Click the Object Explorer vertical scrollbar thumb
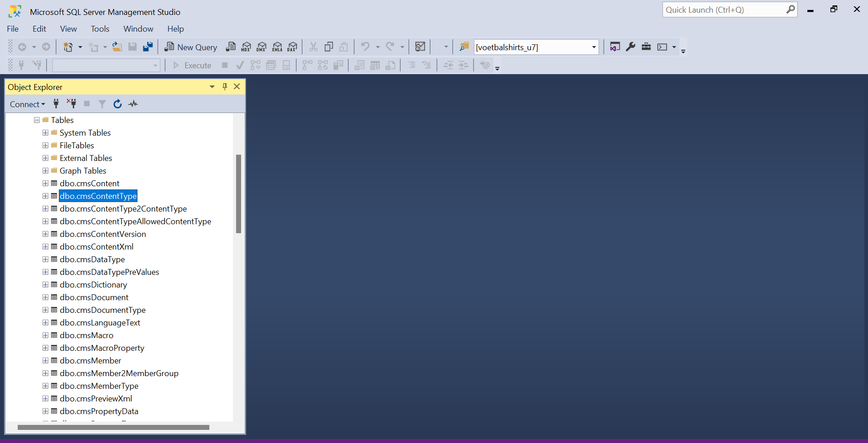868x443 pixels. pyautogui.click(x=238, y=194)
